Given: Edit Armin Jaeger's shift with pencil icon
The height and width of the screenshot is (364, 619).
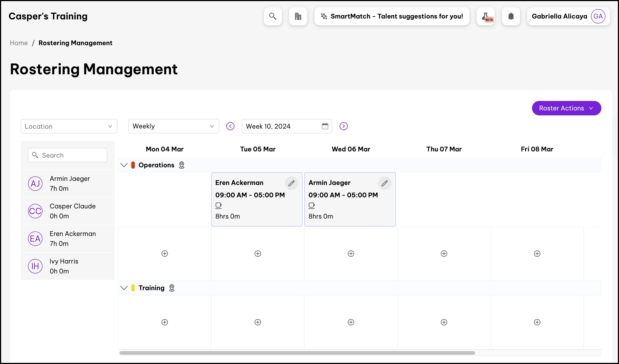Looking at the screenshot, I should click(x=385, y=183).
